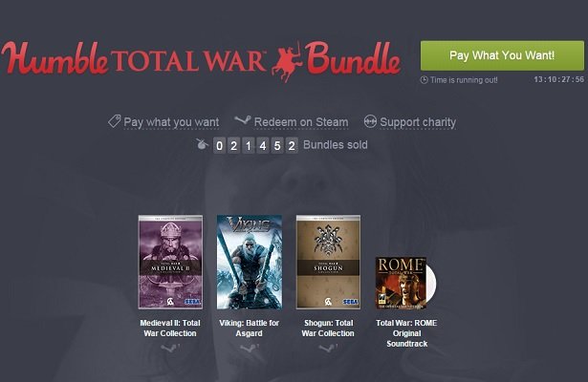
Task: Select the Shogun Total War box art
Action: click(x=328, y=262)
